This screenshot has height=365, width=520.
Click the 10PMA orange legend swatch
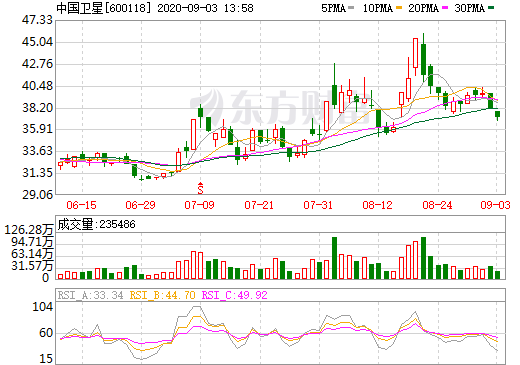pyautogui.click(x=399, y=8)
